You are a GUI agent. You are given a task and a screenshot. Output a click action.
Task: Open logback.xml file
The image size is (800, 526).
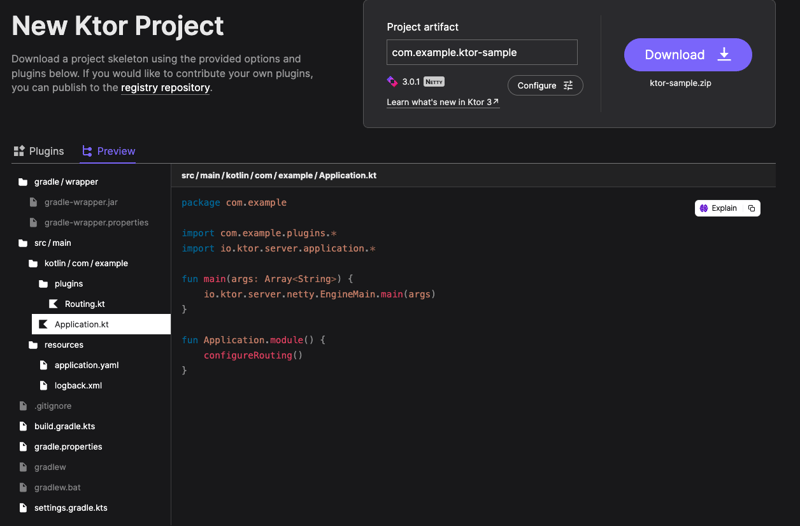(x=78, y=386)
